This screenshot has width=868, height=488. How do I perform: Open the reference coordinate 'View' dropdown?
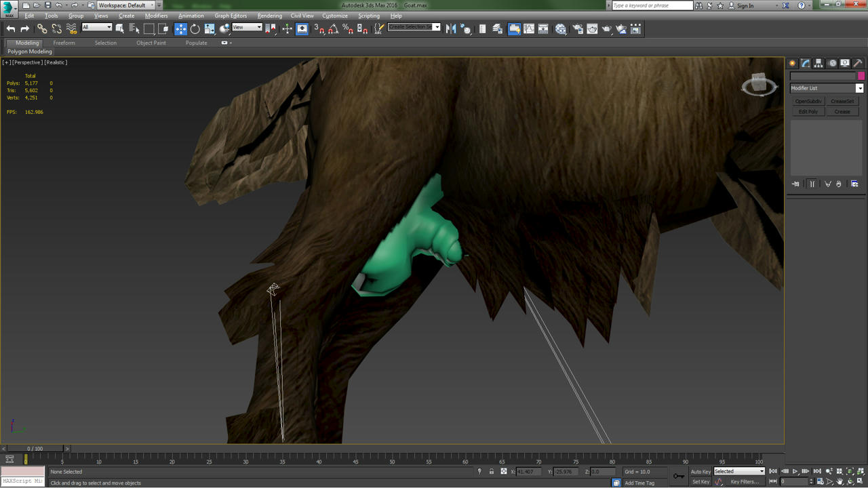(247, 28)
